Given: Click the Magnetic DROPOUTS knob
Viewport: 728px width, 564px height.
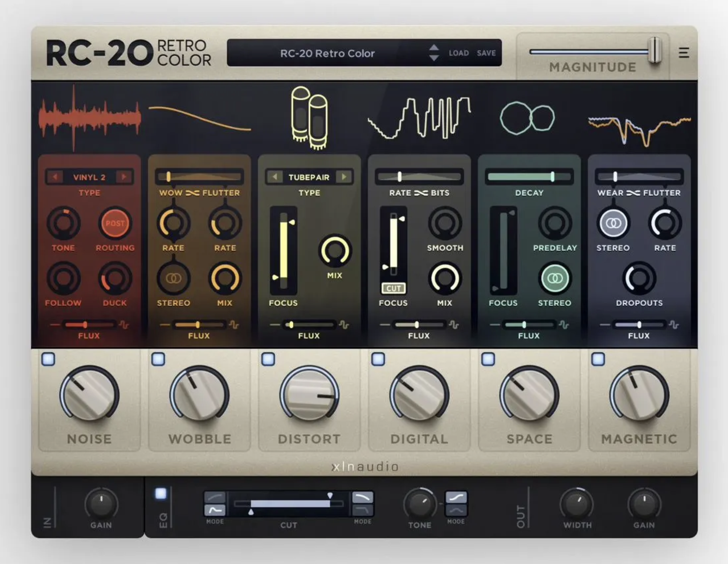Looking at the screenshot, I should click(x=639, y=279).
